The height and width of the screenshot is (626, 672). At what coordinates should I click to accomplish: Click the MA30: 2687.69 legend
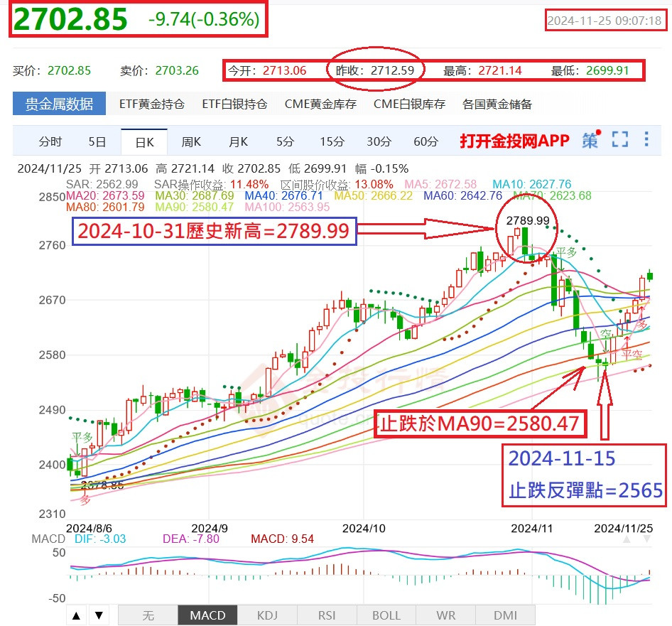click(195, 195)
